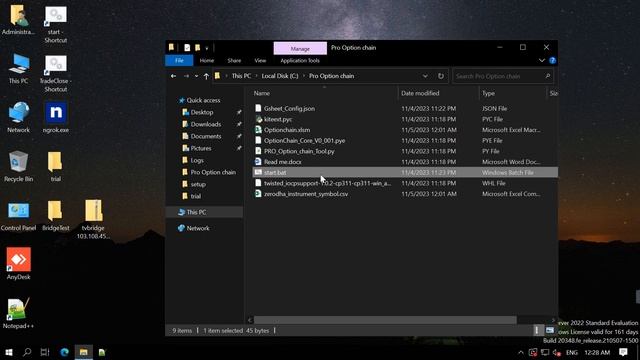The width and height of the screenshot is (640, 360).
Task: Select TradeClose - Shortcut desktop icon
Action: (56, 73)
